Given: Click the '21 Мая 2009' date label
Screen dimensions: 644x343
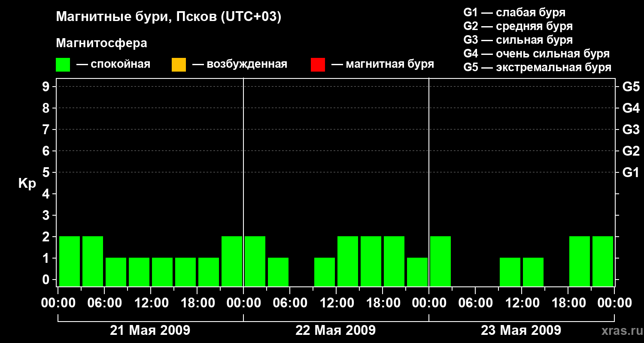Looking at the screenshot, I should tap(150, 330).
